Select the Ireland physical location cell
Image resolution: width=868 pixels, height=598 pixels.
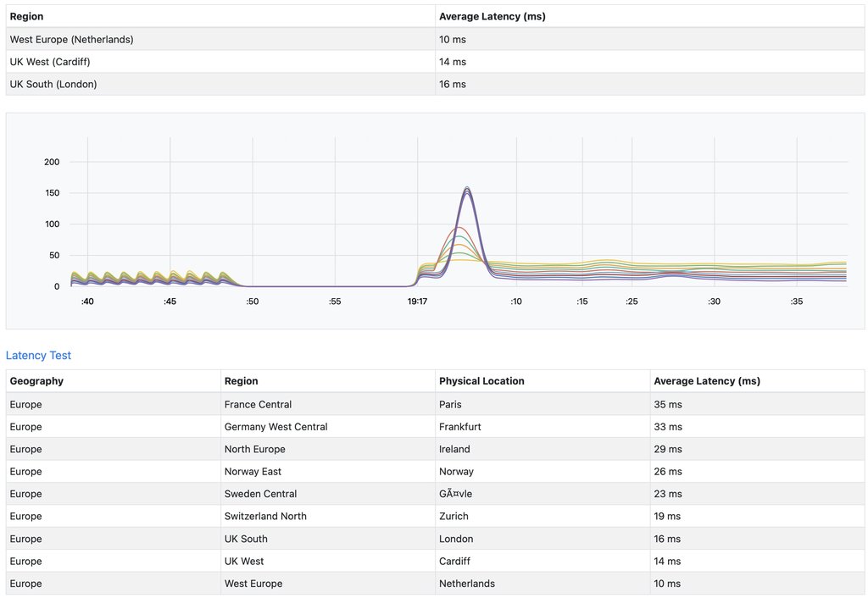pos(454,449)
